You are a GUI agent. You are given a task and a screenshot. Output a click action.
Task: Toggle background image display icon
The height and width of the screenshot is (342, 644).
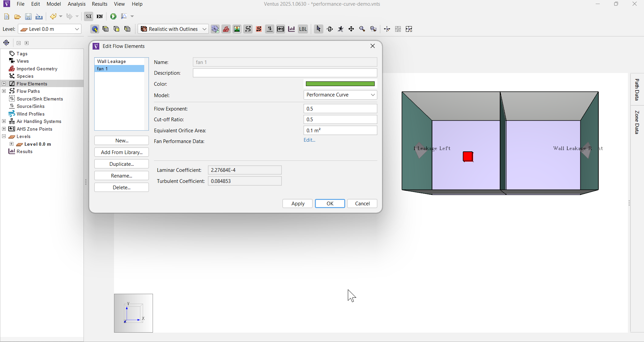(x=237, y=29)
